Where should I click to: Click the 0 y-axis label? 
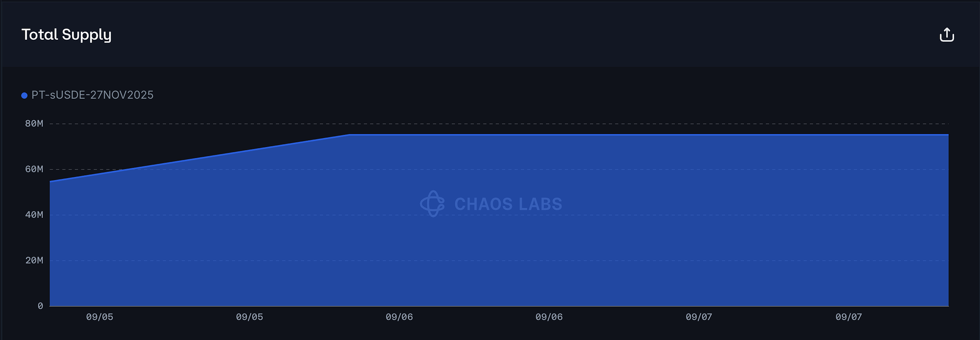[40, 306]
